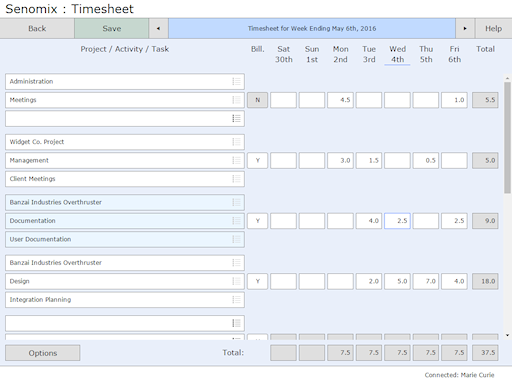This screenshot has height=384, width=512.
Task: Click Design Wednesday hours 5.0
Action: [397, 281]
